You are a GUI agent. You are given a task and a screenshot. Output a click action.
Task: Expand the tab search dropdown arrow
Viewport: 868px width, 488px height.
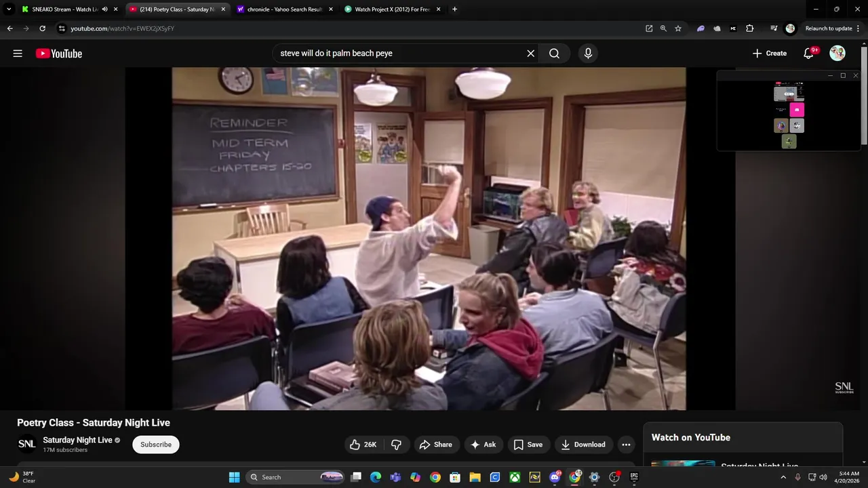[9, 9]
